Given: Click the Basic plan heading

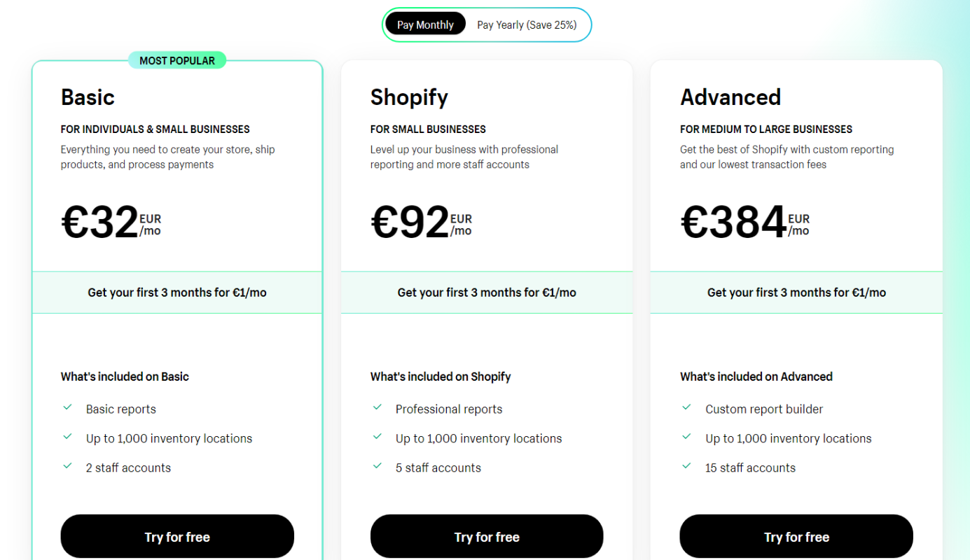Looking at the screenshot, I should 88,97.
